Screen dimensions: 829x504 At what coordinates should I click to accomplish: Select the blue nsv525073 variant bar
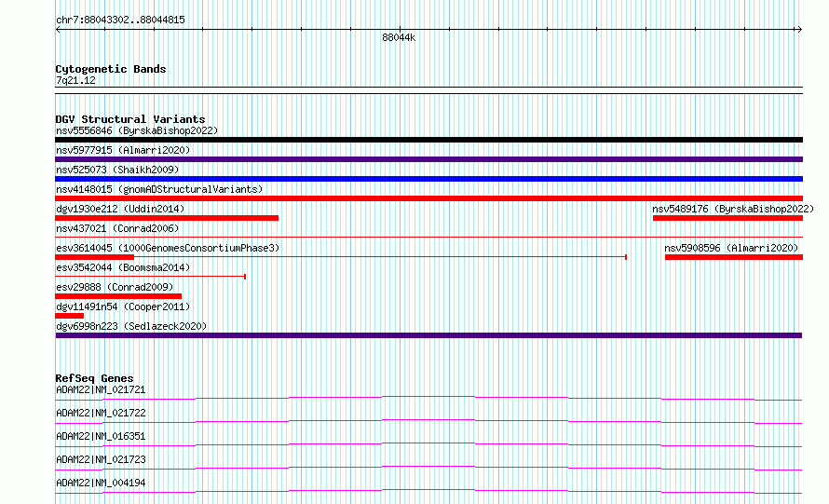point(428,179)
